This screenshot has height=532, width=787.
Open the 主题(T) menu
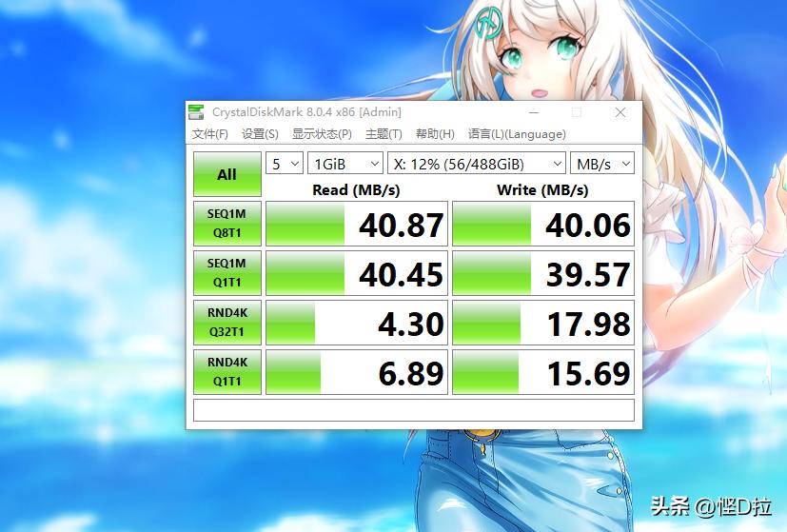(384, 134)
